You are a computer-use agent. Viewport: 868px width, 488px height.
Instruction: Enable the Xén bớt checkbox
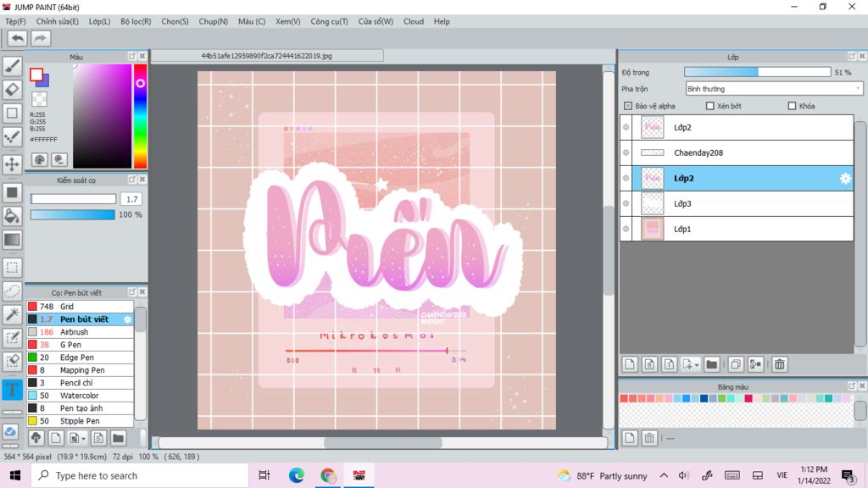pos(709,106)
